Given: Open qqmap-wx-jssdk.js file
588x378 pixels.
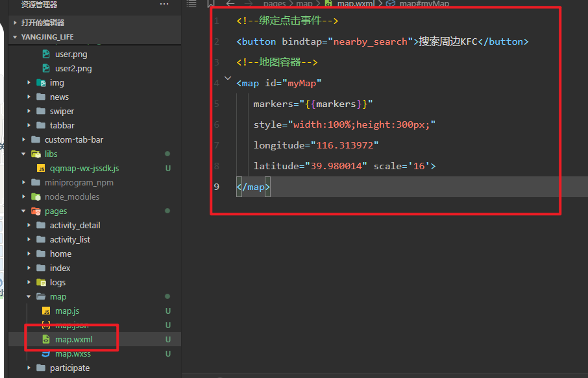Looking at the screenshot, I should pos(84,168).
